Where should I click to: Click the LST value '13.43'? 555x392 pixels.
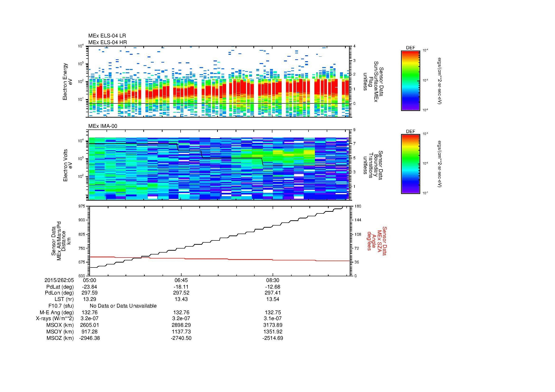[181, 299]
